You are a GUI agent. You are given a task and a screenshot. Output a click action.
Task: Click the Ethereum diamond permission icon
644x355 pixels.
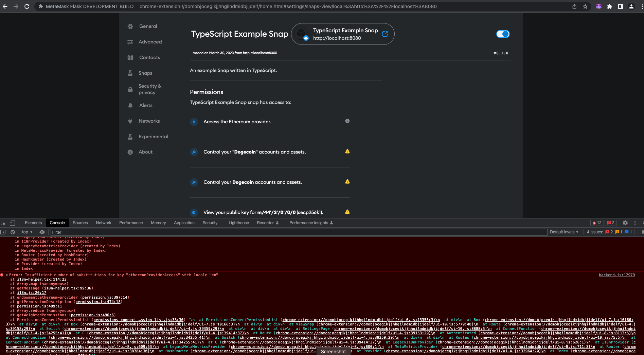coord(194,122)
